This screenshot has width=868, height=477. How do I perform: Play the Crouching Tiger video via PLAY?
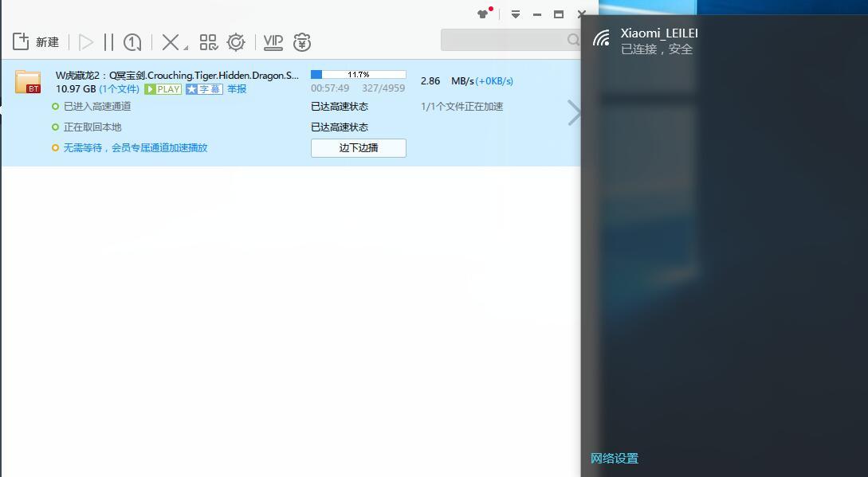(x=163, y=89)
